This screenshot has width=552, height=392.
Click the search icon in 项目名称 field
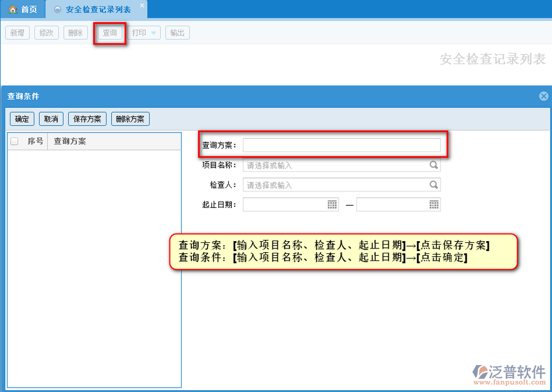coord(433,165)
